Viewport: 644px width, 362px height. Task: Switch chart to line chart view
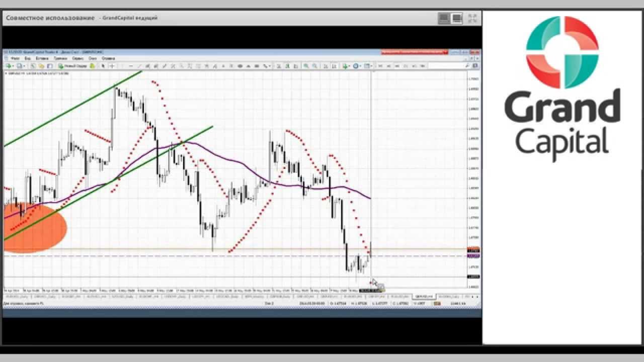point(296,66)
